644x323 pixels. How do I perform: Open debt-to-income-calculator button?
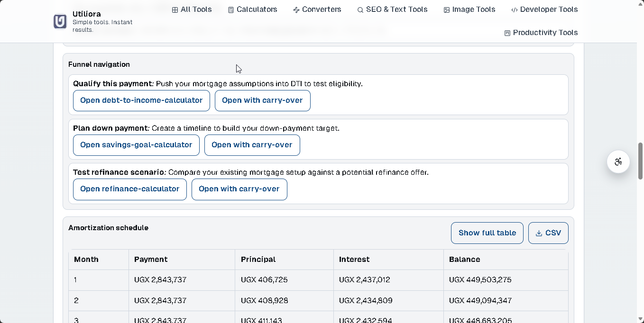[141, 100]
